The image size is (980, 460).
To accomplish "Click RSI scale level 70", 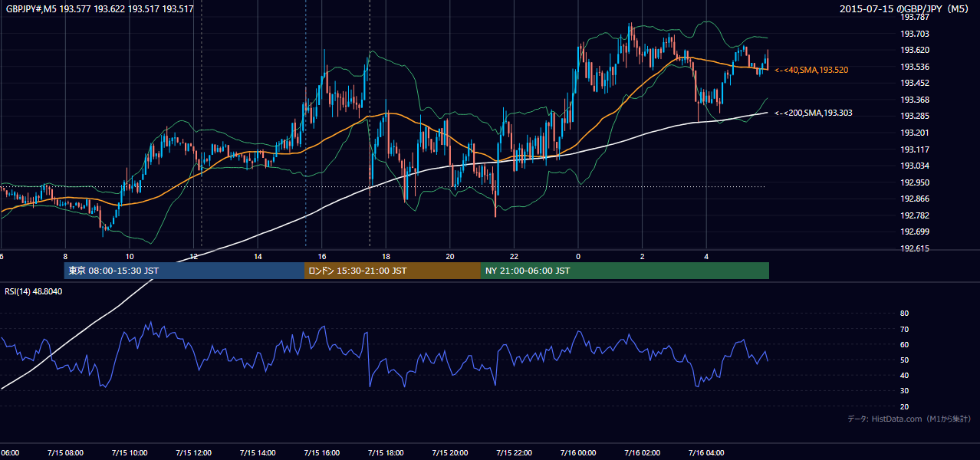I will [x=904, y=329].
